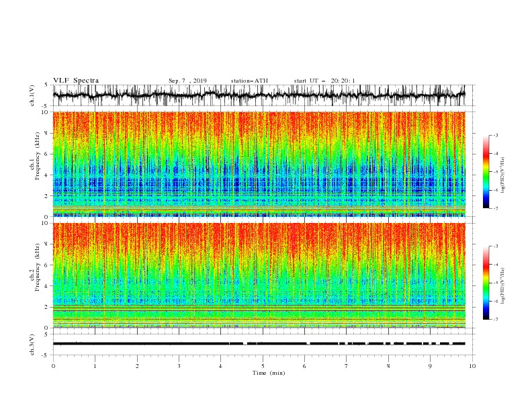This screenshot has width=532, height=411.
Task: Click the "Time (min)" axis title
Action: pyautogui.click(x=269, y=373)
